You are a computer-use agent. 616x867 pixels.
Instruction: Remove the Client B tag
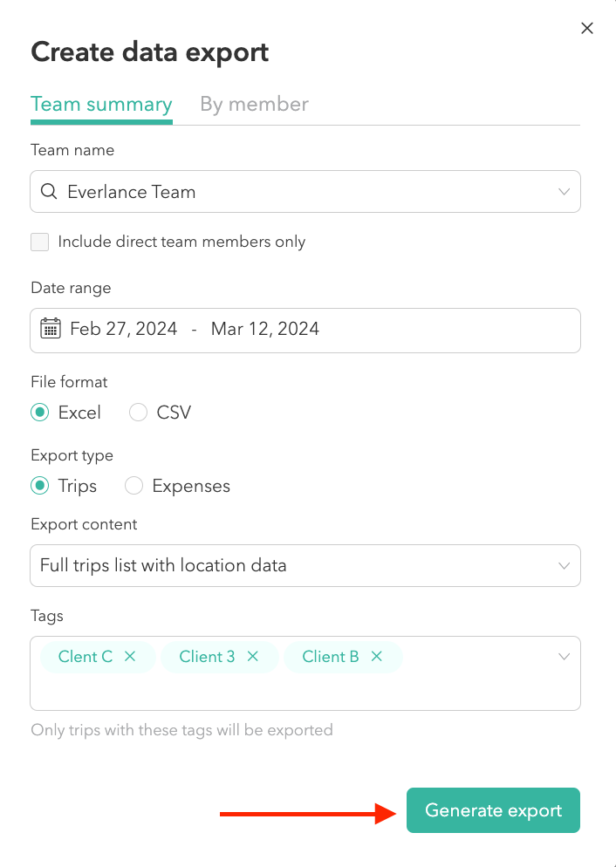pyautogui.click(x=377, y=657)
